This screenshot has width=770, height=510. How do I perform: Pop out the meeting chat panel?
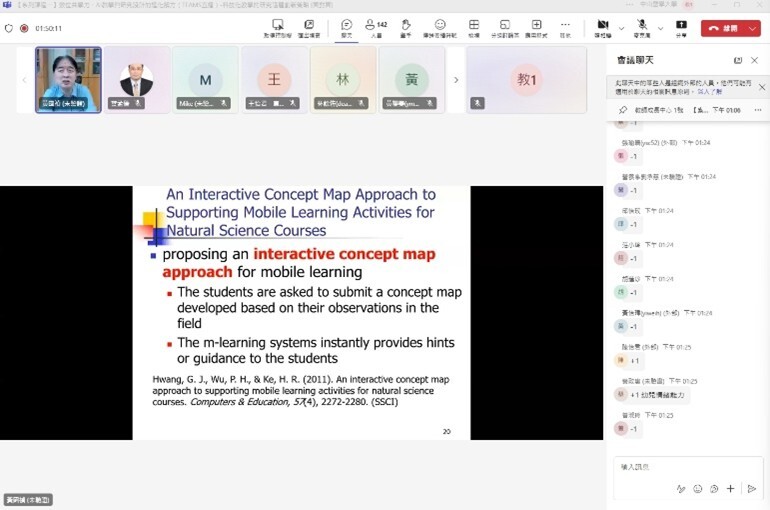tap(738, 60)
